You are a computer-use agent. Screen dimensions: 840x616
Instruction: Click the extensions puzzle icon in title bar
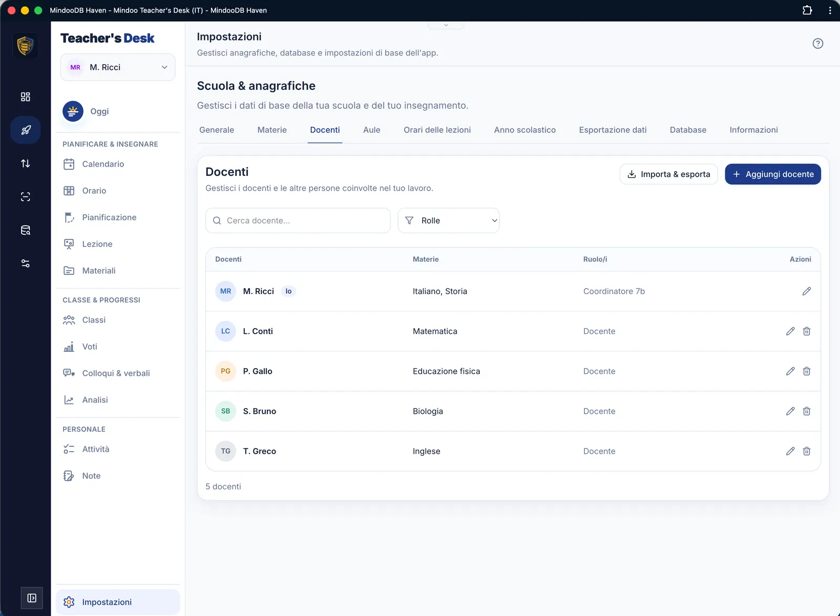[x=807, y=10]
